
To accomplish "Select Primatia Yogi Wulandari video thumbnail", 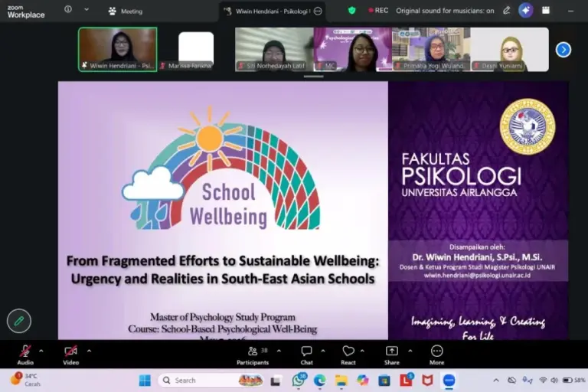I will pos(431,49).
